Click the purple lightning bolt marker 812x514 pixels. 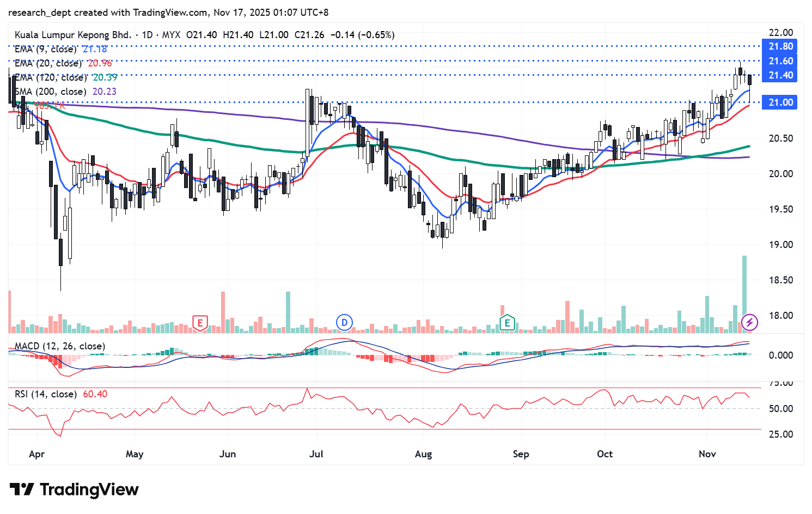click(x=749, y=323)
